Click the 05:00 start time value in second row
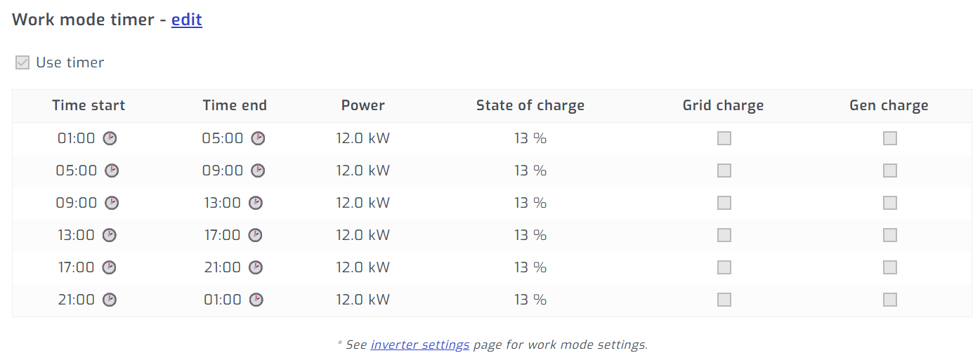The height and width of the screenshot is (360, 980). tap(77, 171)
